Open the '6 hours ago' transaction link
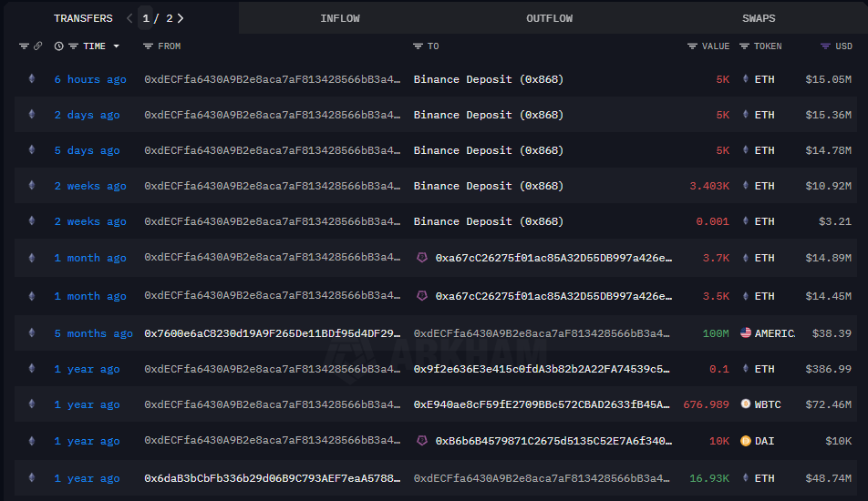 click(x=90, y=79)
